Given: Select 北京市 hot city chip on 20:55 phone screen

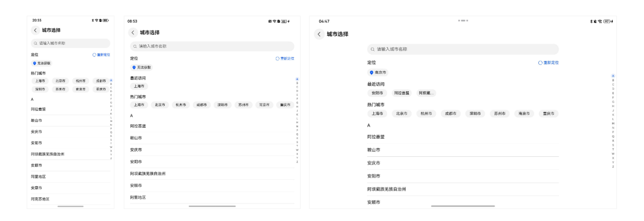Looking at the screenshot, I should click(x=60, y=81).
